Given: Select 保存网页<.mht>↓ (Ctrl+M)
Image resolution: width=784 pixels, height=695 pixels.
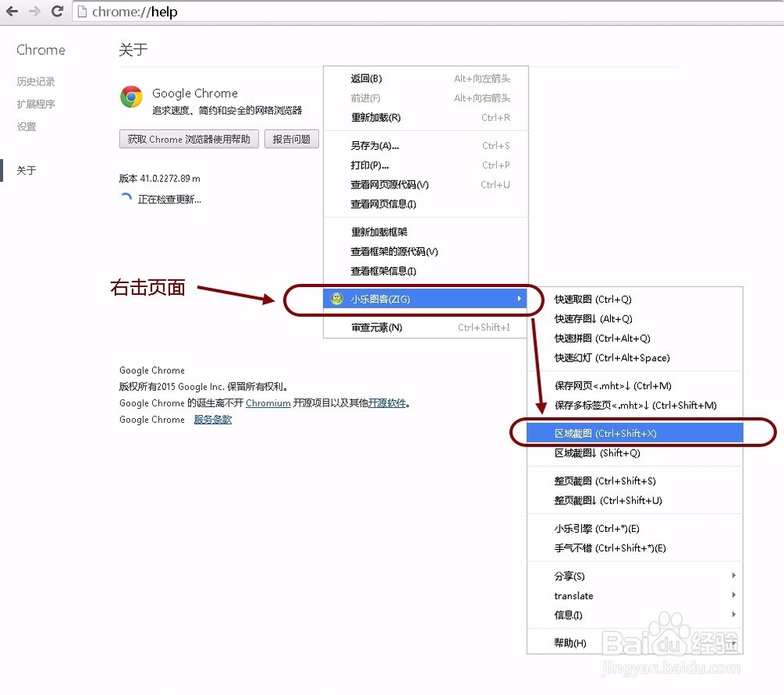Looking at the screenshot, I should pyautogui.click(x=635, y=386).
